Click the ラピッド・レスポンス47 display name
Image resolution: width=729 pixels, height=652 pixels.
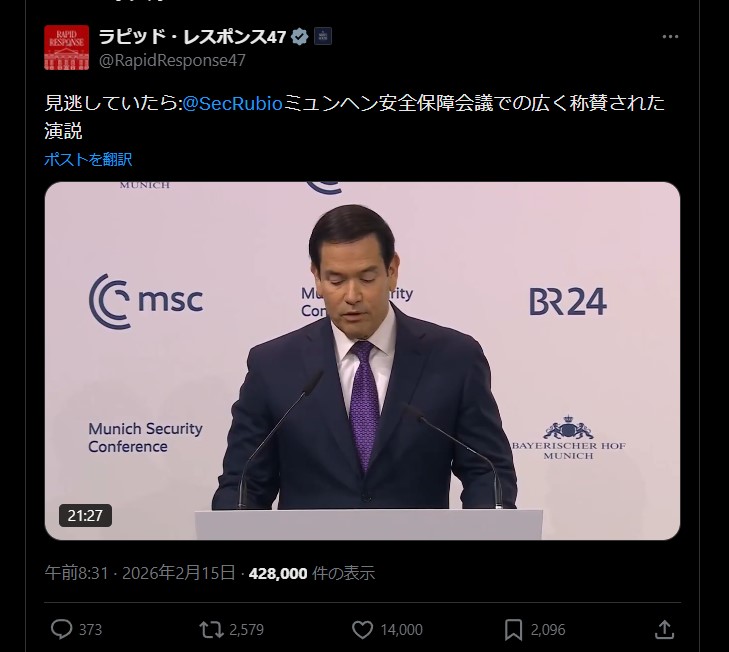click(x=192, y=36)
